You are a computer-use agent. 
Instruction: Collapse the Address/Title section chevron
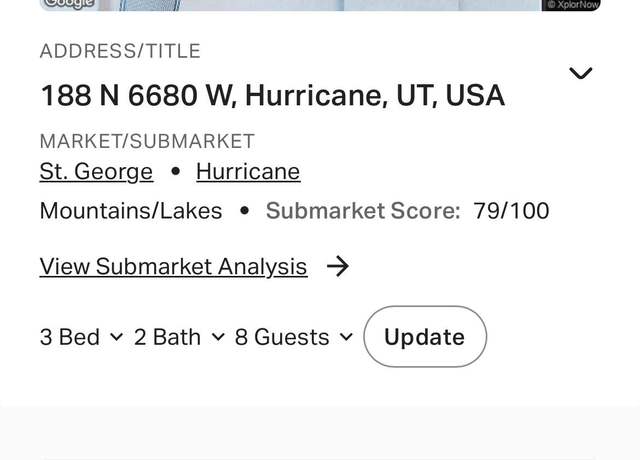pyautogui.click(x=580, y=73)
